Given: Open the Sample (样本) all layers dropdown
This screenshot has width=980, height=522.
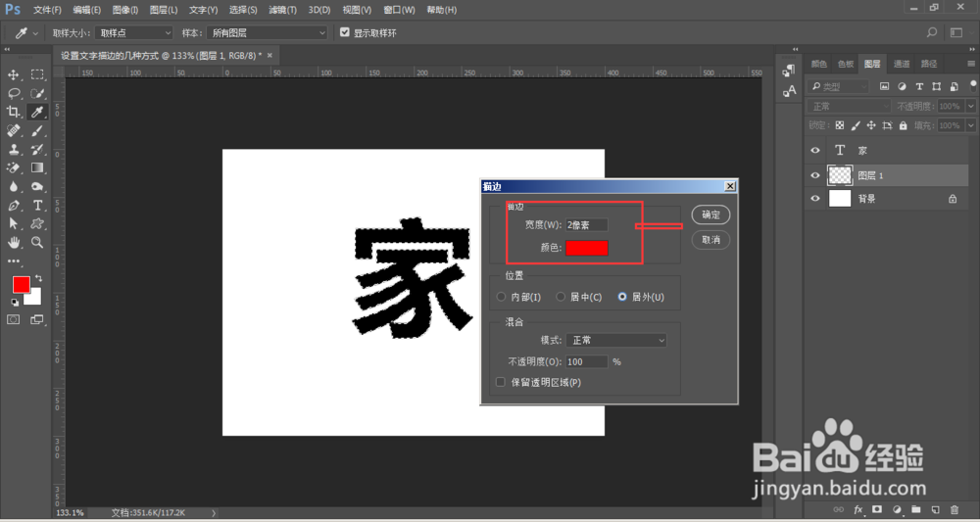Looking at the screenshot, I should tap(268, 32).
